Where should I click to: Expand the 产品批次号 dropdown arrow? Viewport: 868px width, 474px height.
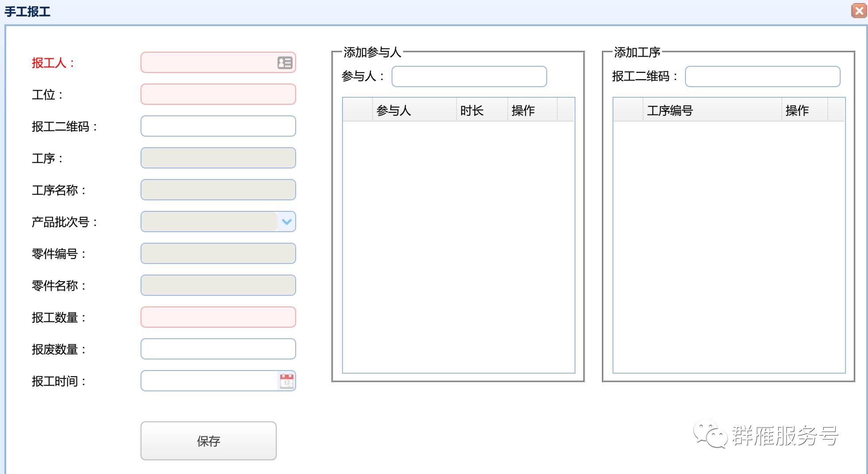(x=286, y=222)
